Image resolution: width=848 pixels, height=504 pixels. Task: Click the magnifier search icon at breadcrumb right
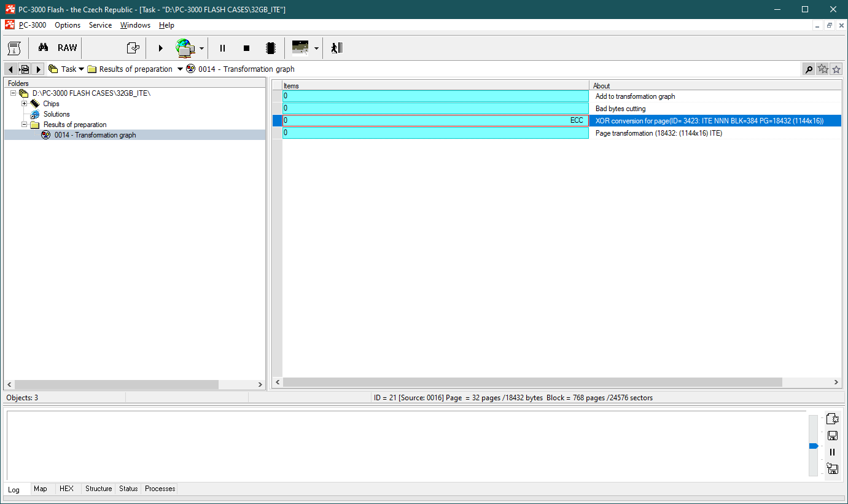coord(809,69)
